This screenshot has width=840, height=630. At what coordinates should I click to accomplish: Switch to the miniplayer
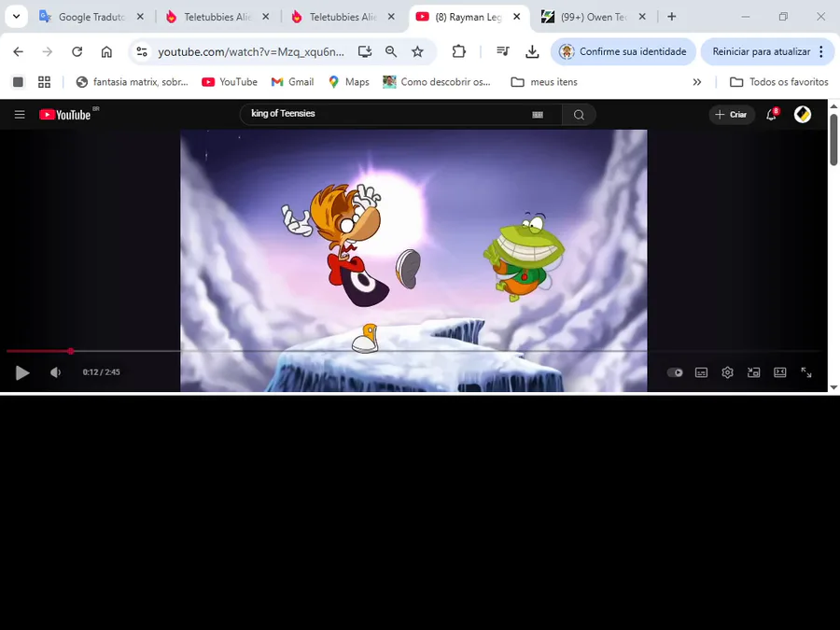click(x=754, y=372)
